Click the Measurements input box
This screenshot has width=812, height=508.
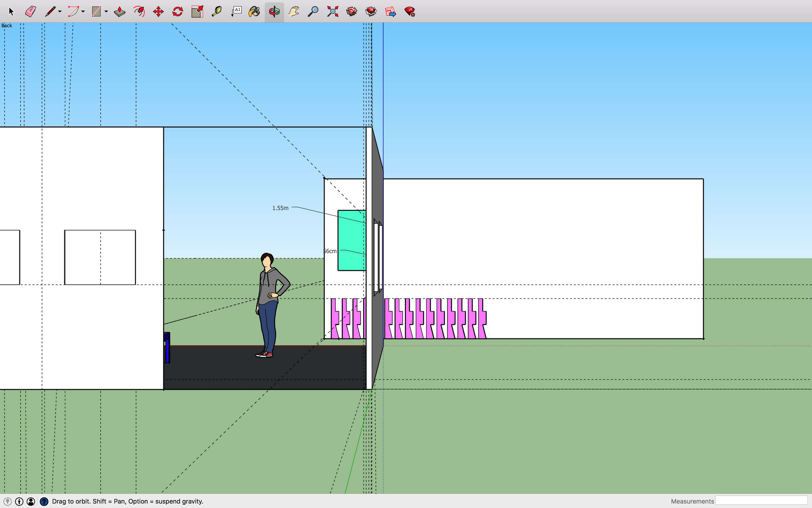[x=761, y=501]
